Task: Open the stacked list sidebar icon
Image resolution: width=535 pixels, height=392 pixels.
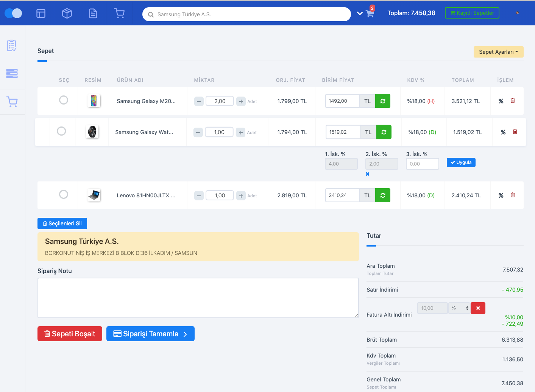Action: click(x=12, y=73)
